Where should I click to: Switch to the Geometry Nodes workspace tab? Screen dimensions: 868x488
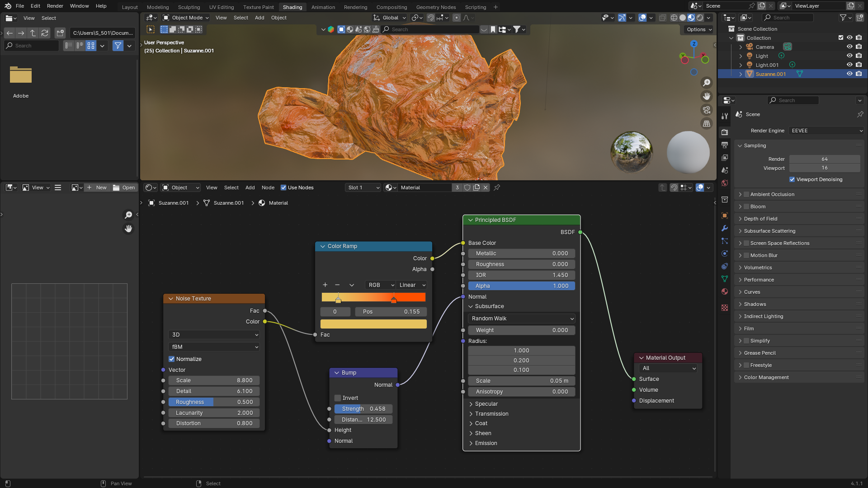coord(436,7)
